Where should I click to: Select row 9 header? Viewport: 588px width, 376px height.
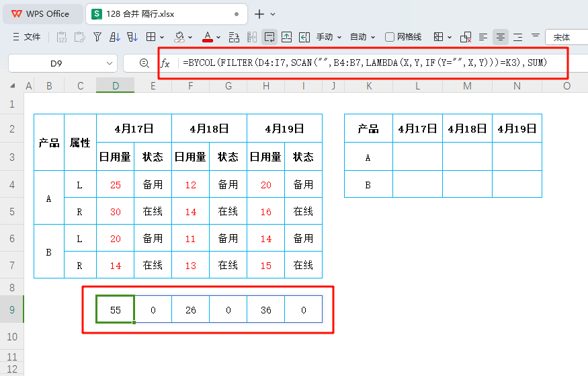point(12,309)
